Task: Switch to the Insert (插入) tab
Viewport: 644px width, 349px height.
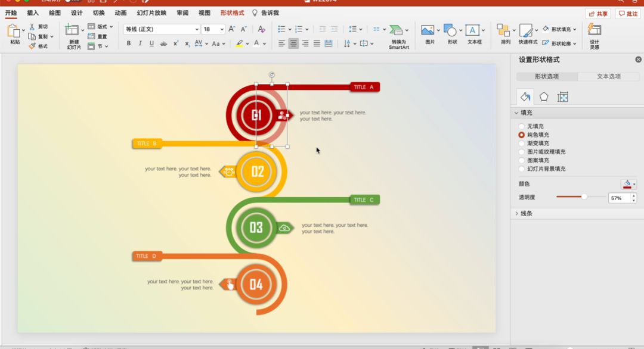Action: [x=33, y=13]
